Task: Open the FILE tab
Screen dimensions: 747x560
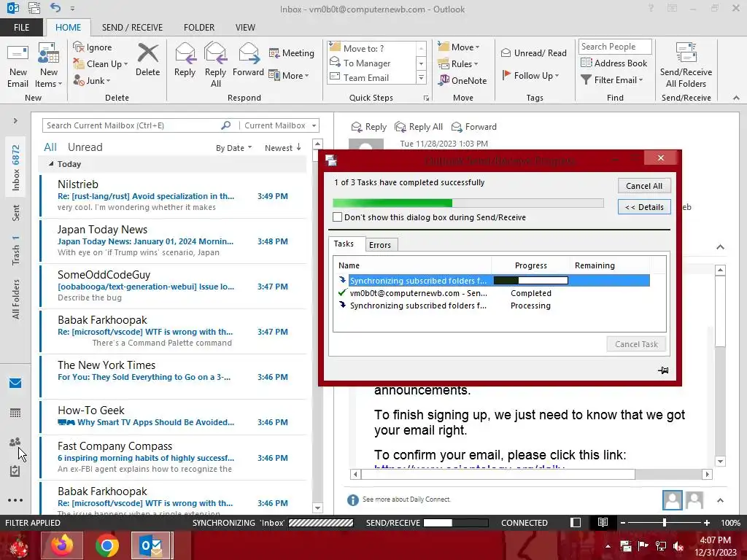Action: coord(21,27)
